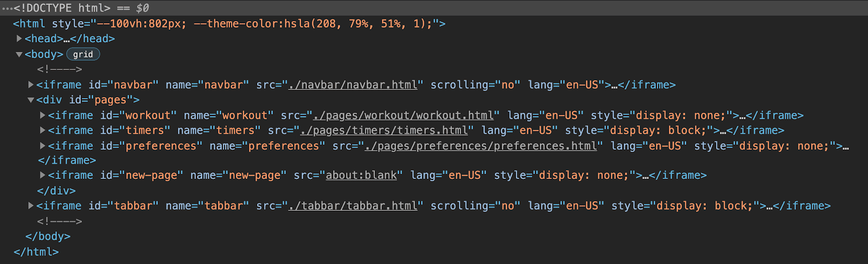Open the preferences.html source link
This screenshot has height=264, width=868.
click(x=481, y=146)
